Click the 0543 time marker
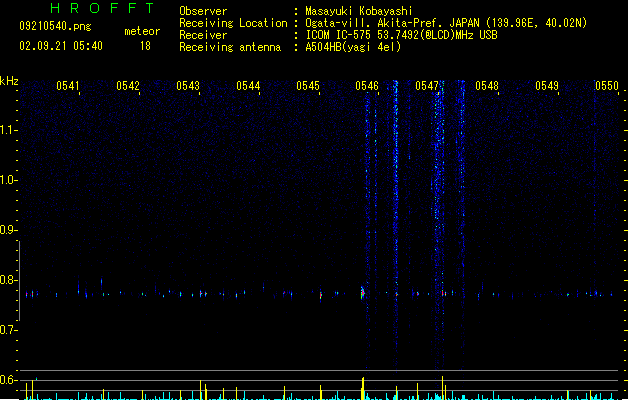 [188, 86]
